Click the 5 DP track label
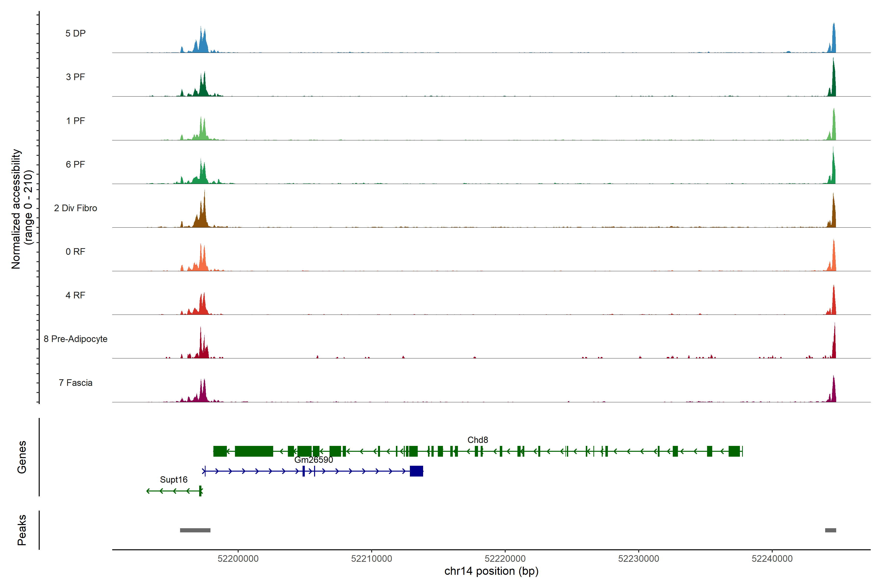The height and width of the screenshot is (588, 882). pyautogui.click(x=75, y=33)
